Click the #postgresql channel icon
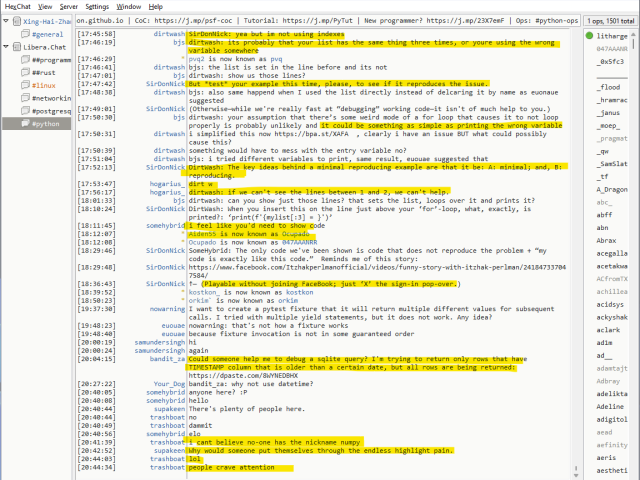 25,111
